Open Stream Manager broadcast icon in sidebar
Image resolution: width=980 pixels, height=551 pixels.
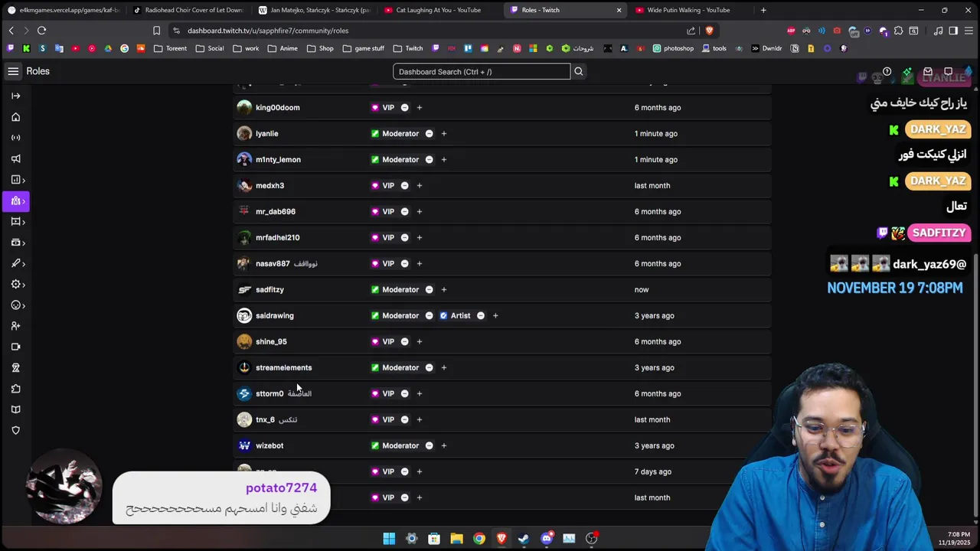click(15, 138)
